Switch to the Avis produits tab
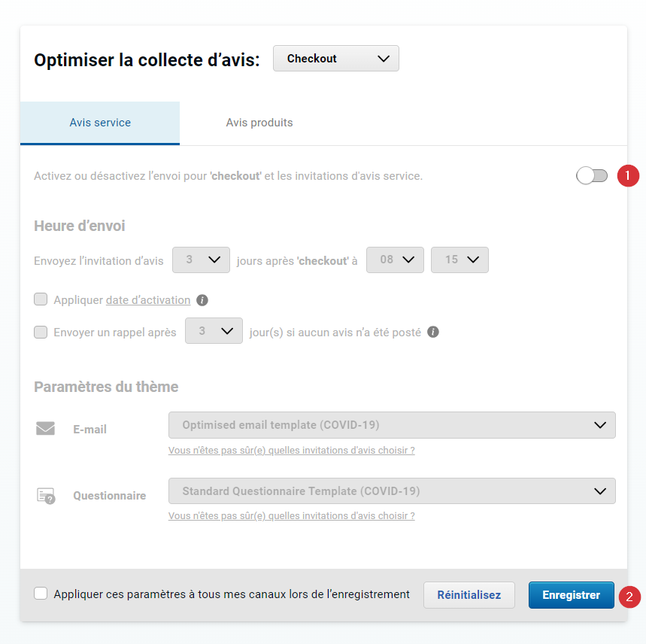 [259, 123]
